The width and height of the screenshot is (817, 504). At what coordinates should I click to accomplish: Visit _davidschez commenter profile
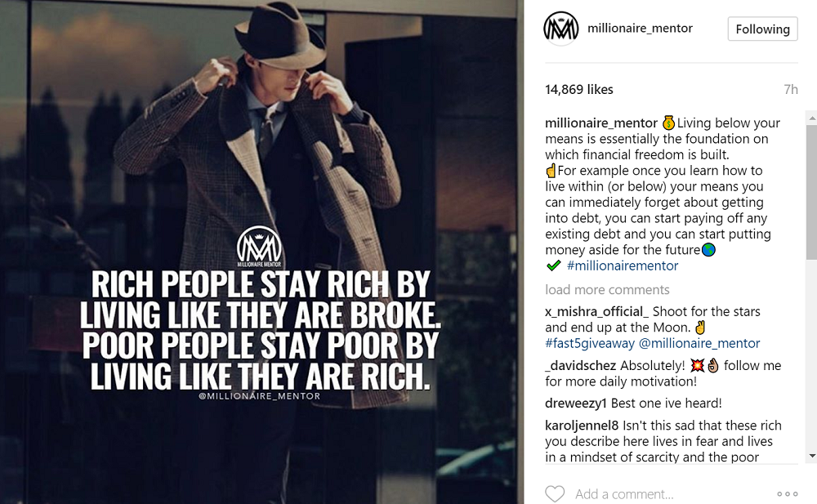coord(581,365)
